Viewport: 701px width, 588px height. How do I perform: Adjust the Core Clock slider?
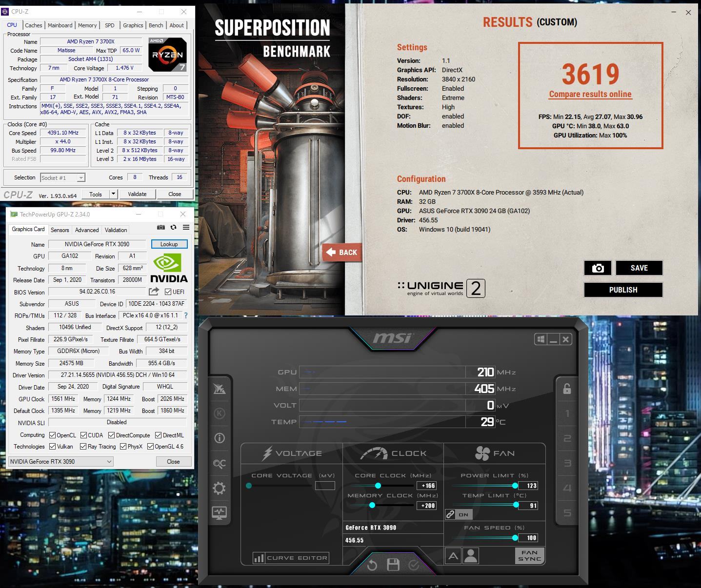coord(378,486)
